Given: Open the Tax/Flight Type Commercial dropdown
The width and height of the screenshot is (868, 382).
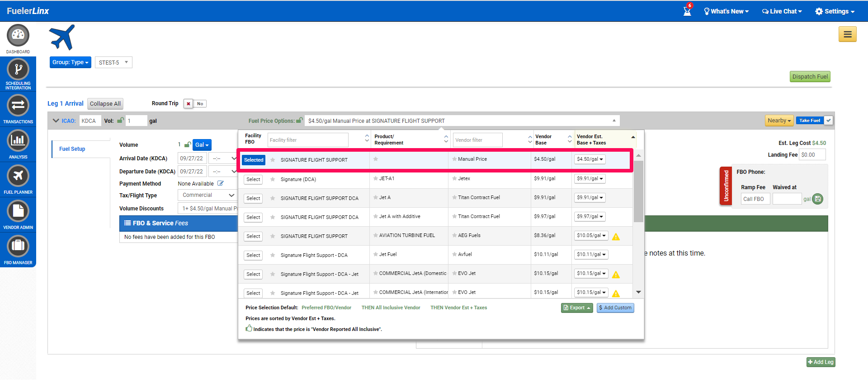Looking at the screenshot, I should click(x=208, y=195).
